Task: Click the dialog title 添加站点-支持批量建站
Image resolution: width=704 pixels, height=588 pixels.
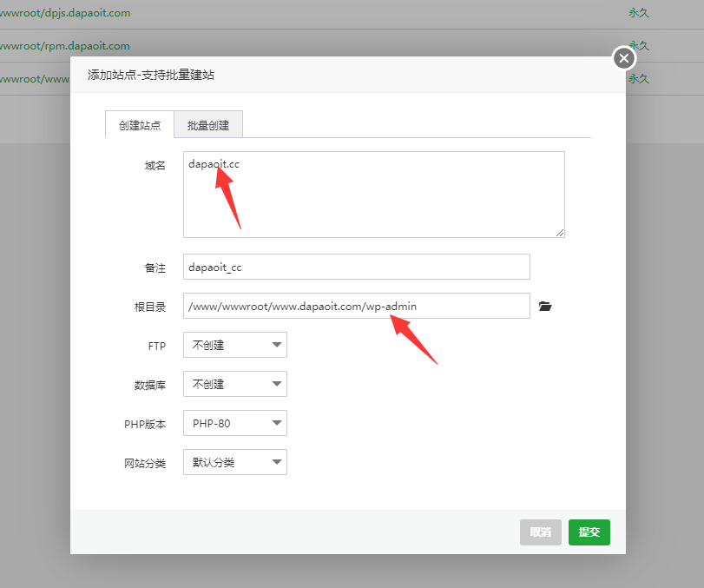Action: (x=151, y=75)
